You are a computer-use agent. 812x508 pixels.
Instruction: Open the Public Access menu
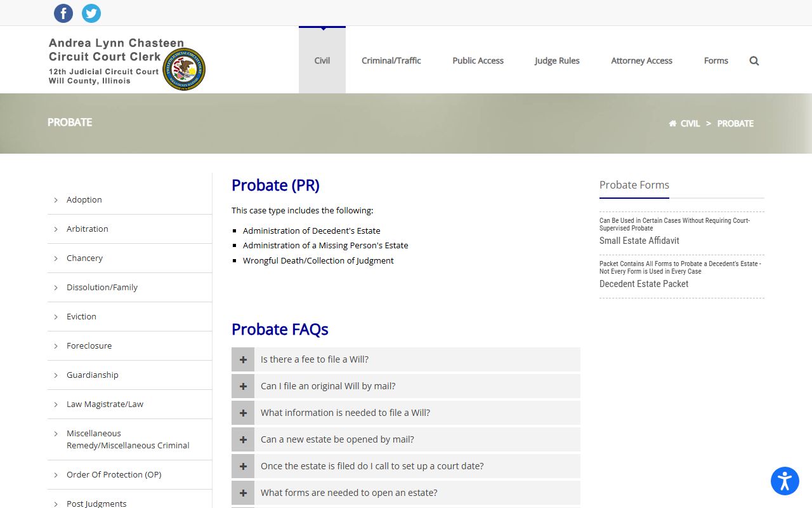click(x=478, y=60)
